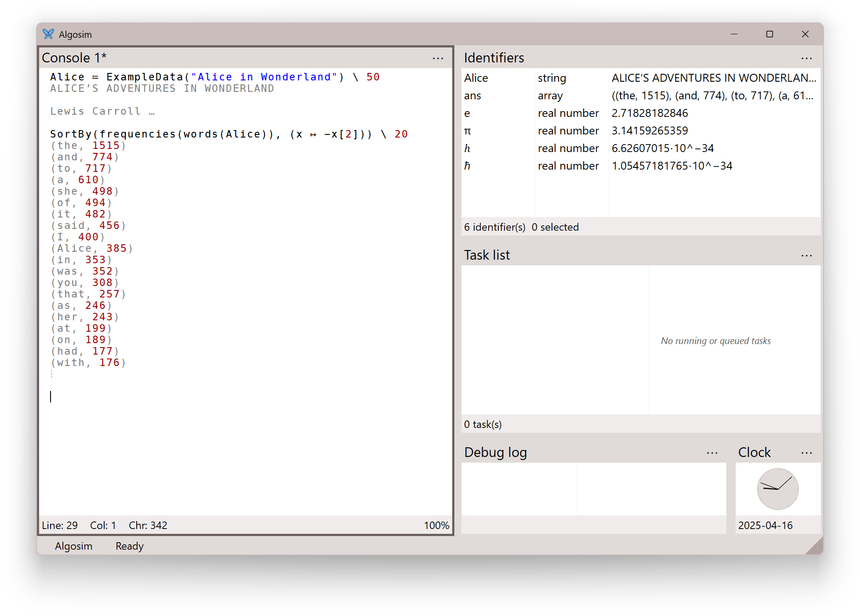Click the Task list panel title
The height and width of the screenshot is (616, 860).
(486, 255)
